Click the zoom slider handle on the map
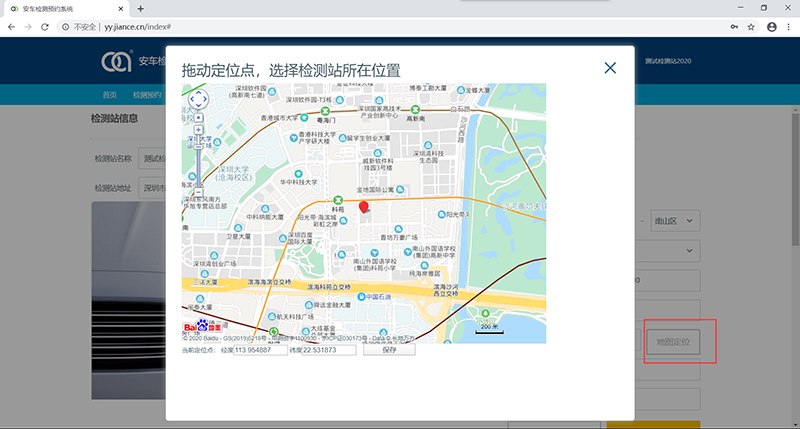Viewport: 800px width, 429px height. coord(198,146)
